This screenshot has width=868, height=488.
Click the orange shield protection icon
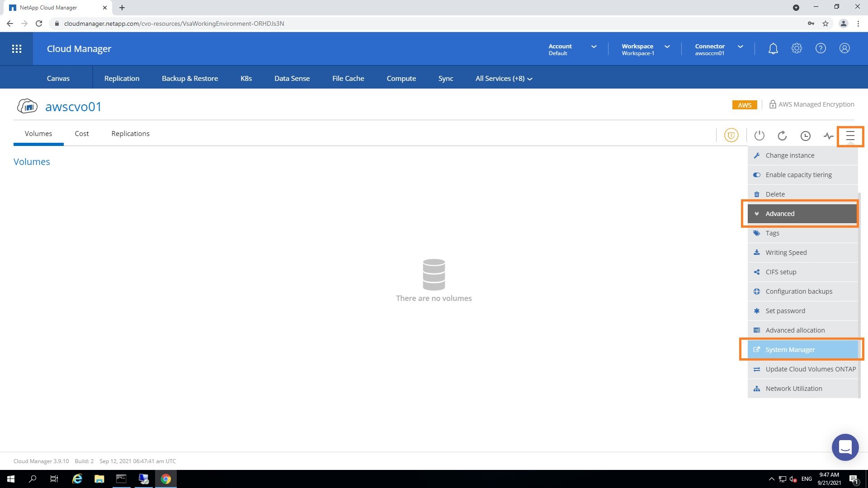731,135
